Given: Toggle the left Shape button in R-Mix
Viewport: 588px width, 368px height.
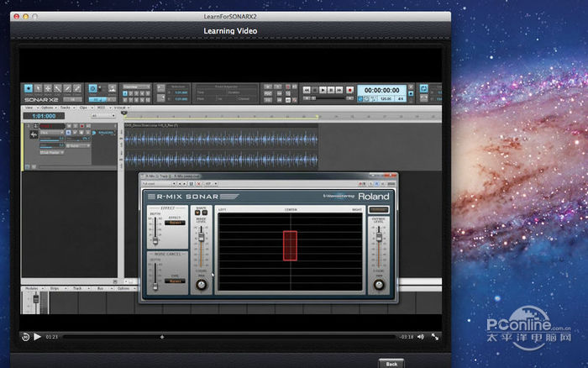Looking at the screenshot, I should [x=197, y=213].
